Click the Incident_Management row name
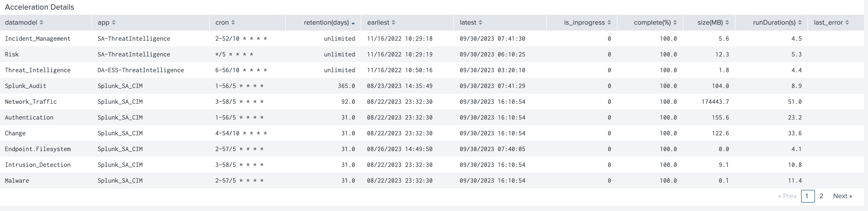 (38, 39)
